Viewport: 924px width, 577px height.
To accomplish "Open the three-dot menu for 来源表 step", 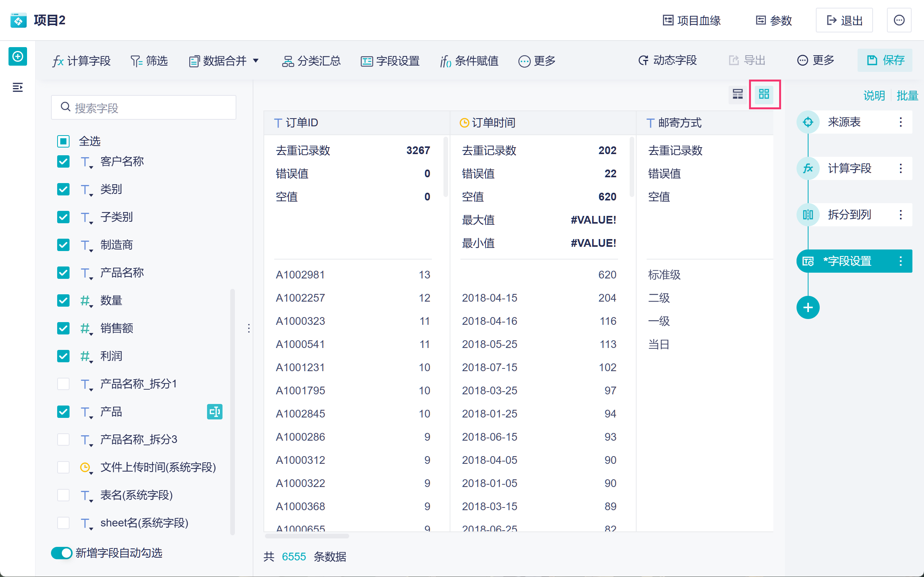I will point(900,122).
